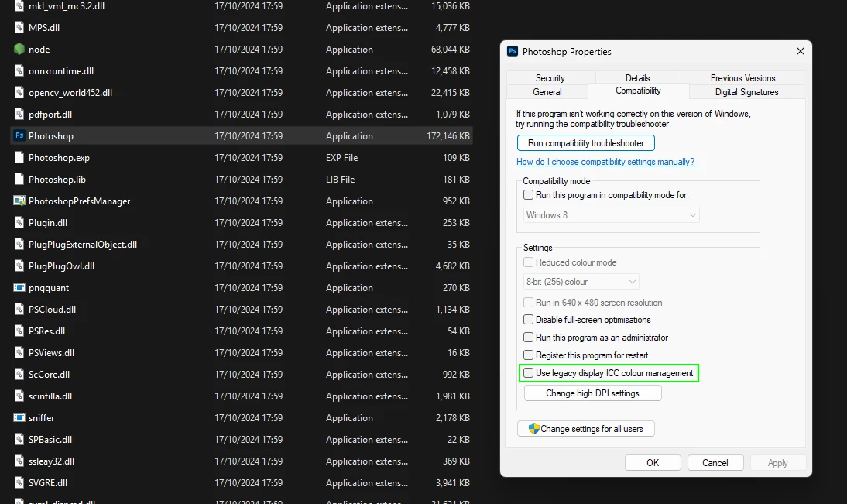Viewport: 847px width, 504px height.
Task: Click the Cancel button
Action: click(715, 462)
